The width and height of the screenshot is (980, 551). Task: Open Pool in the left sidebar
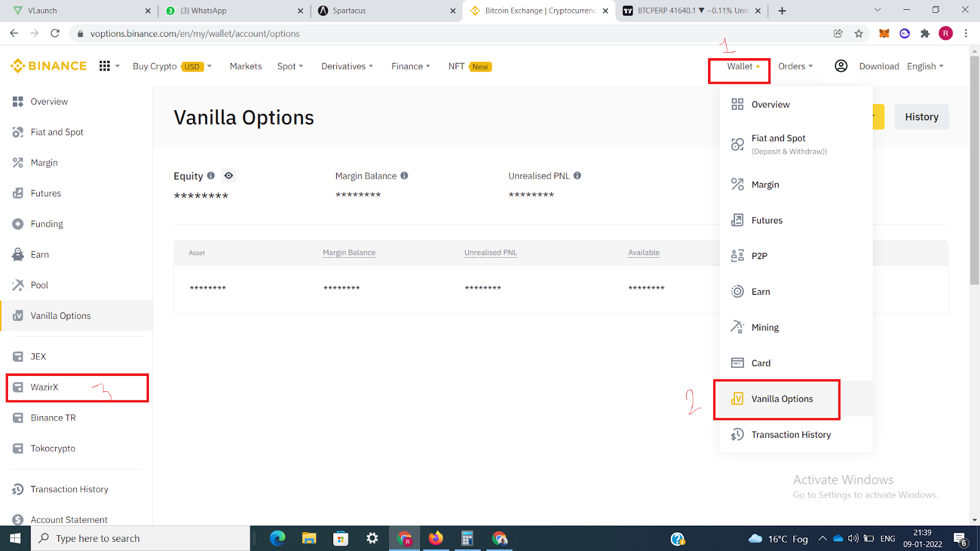click(77, 285)
